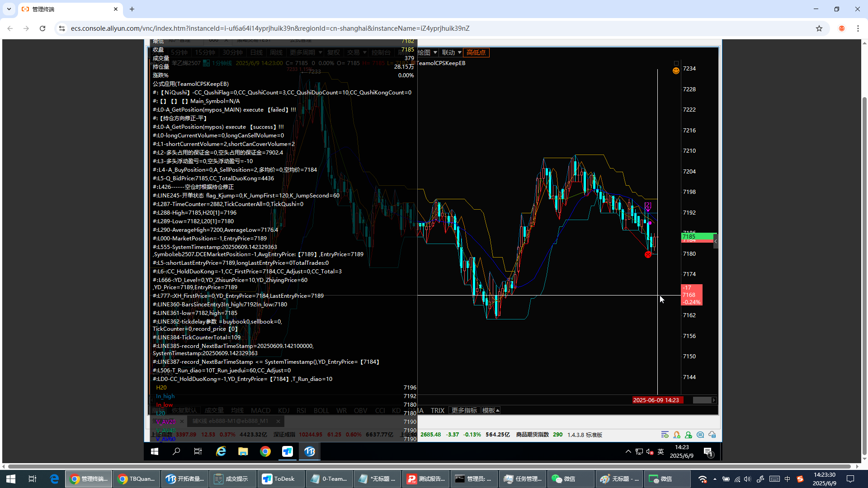This screenshot has width=868, height=488.
Task: Switch to 成交提示 window in host taskbar
Action: (232, 479)
